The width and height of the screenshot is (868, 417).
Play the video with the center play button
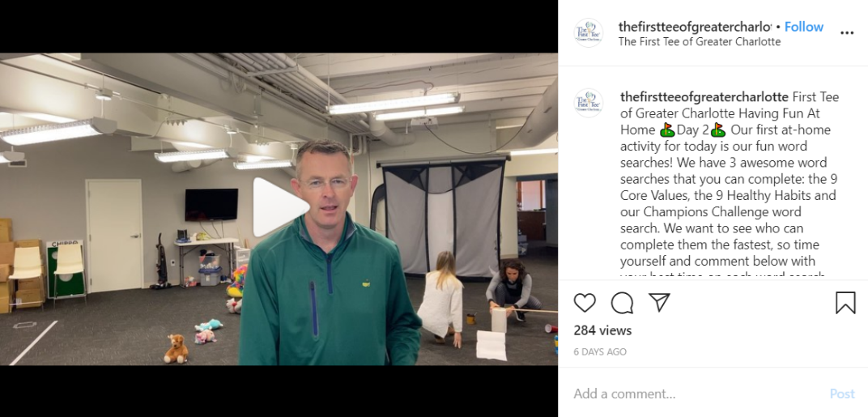coord(281,207)
